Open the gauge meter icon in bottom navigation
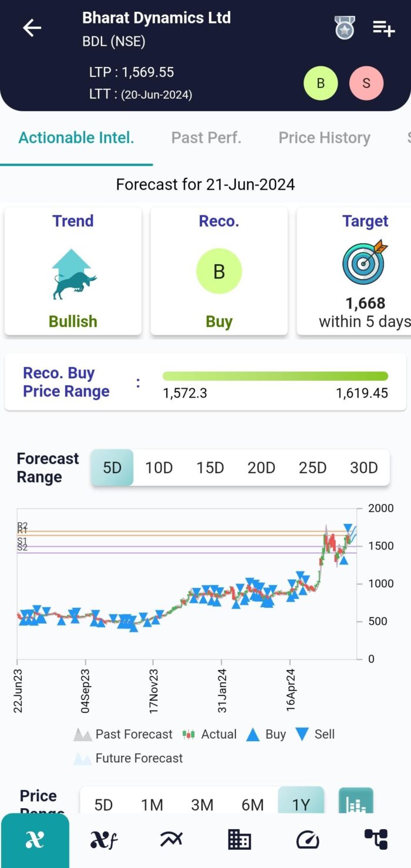The height and width of the screenshot is (868, 411). [307, 840]
